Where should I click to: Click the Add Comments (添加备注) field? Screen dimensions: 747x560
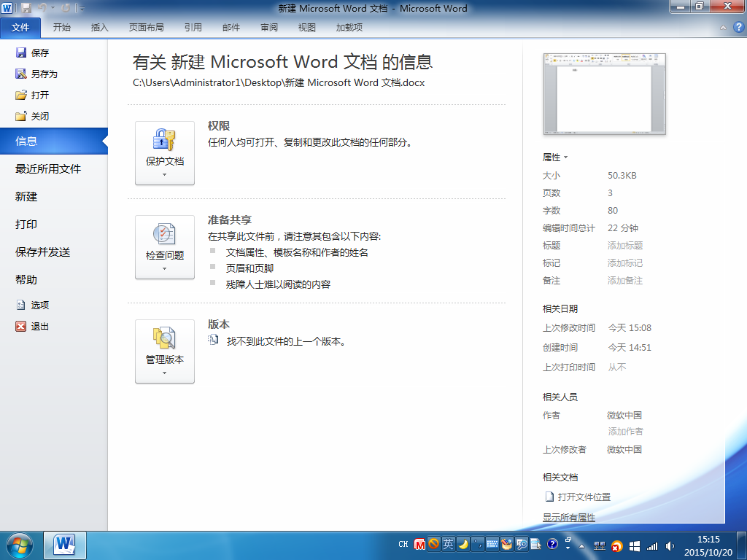625,281
